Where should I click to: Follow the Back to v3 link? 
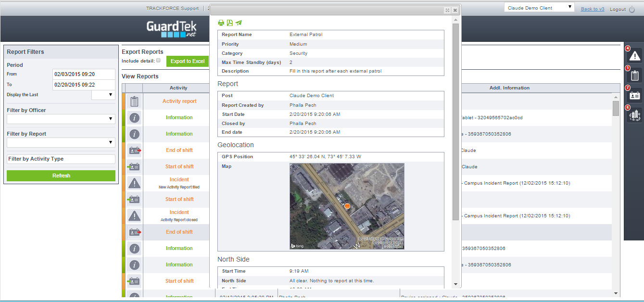[593, 9]
